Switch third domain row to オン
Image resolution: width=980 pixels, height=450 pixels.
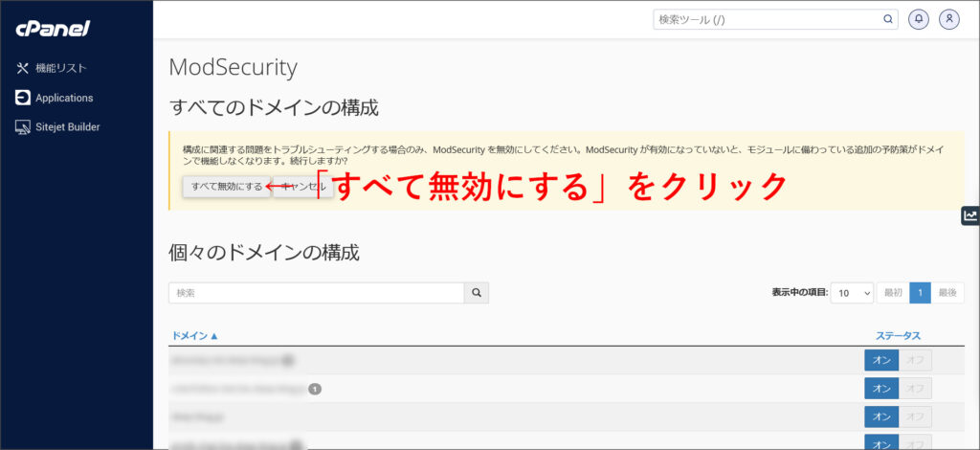click(881, 416)
